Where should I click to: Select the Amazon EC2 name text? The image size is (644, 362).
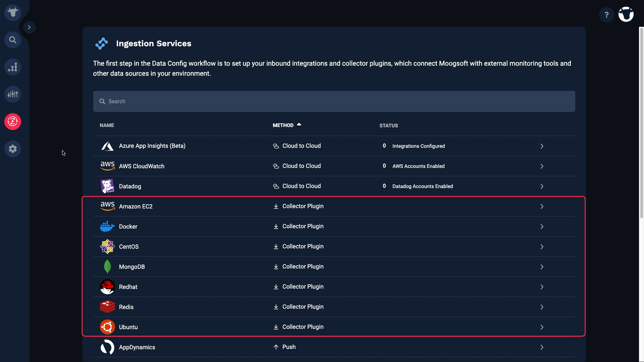136,206
